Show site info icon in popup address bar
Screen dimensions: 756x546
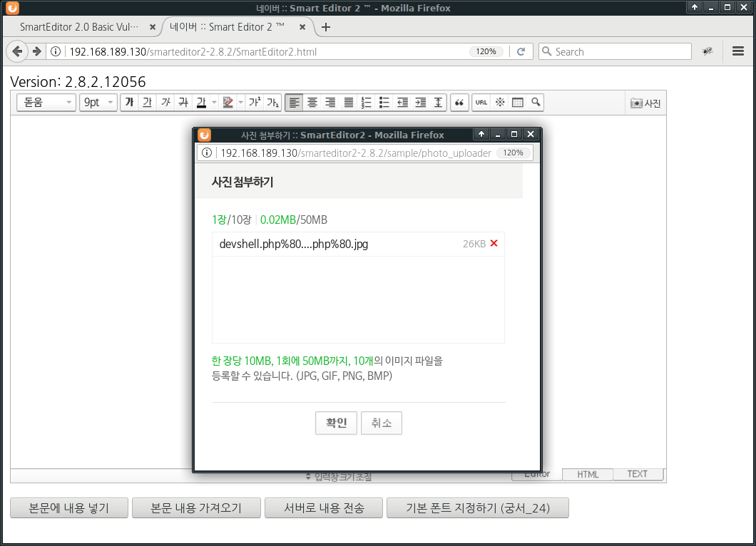pos(207,153)
